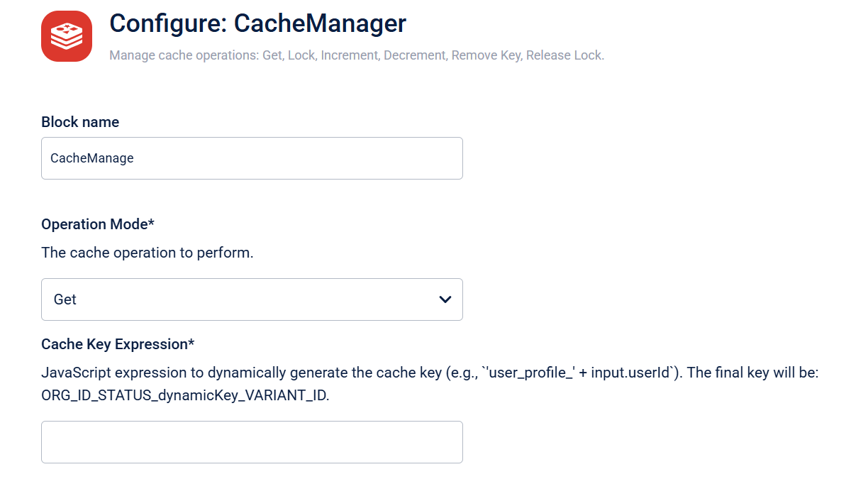Viewport: 868px width, 484px height.
Task: Open the Operation Mode dropdown
Action: point(252,299)
